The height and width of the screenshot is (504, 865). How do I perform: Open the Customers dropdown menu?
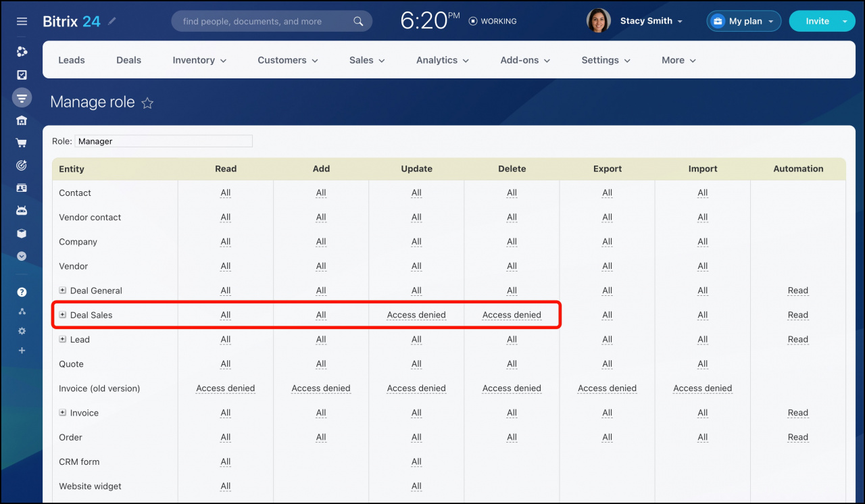(287, 60)
